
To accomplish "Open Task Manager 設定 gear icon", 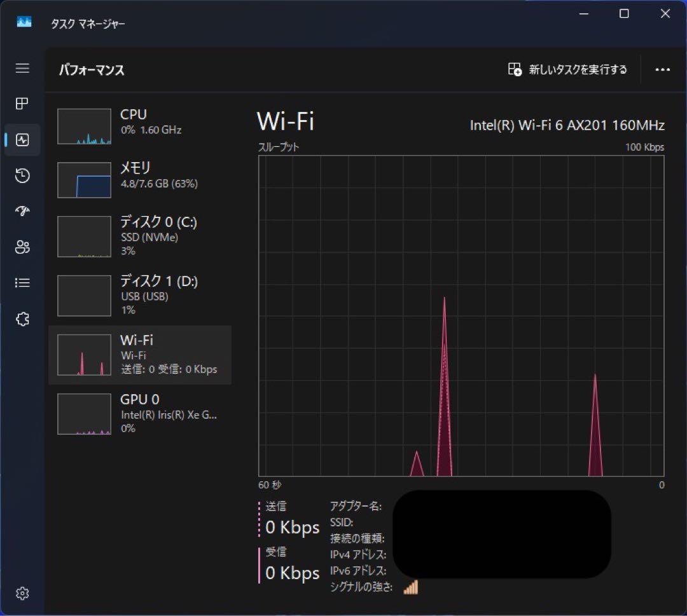I will 22,593.
